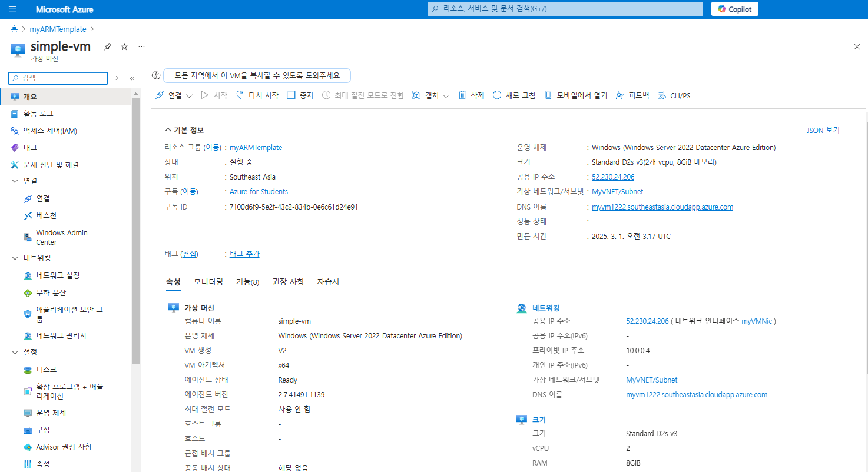Open JSON 보기 link
Screen dimensions: 868x472
tap(823, 130)
